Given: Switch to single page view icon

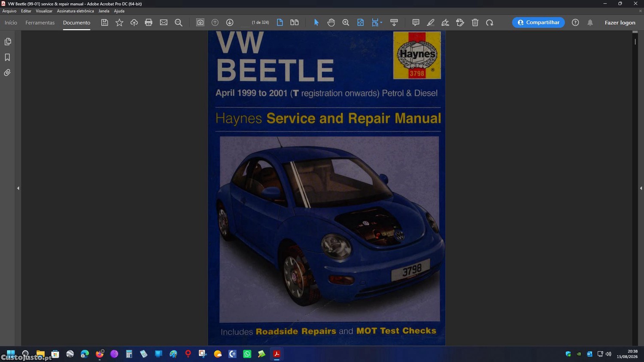Looking at the screenshot, I should pos(280,22).
